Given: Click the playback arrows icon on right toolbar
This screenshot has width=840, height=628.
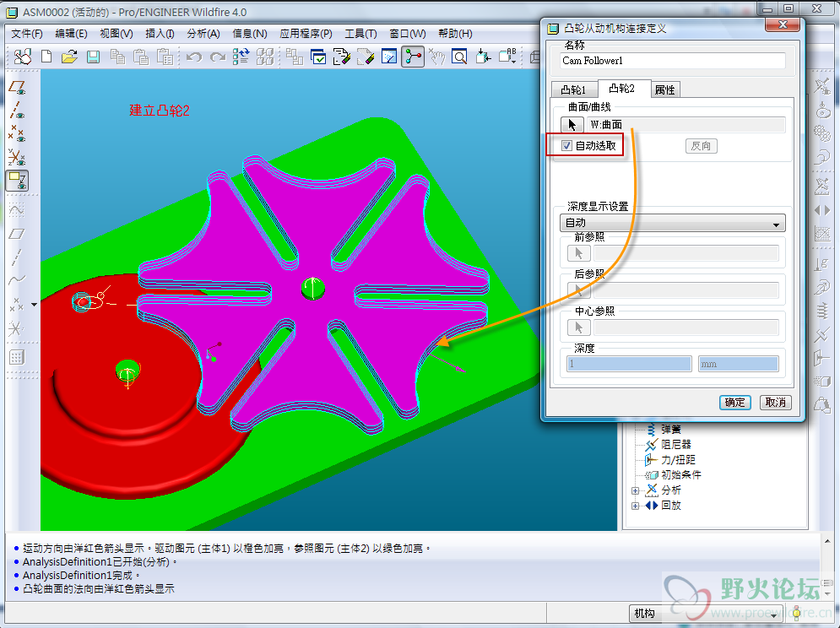Looking at the screenshot, I should pos(822,210).
